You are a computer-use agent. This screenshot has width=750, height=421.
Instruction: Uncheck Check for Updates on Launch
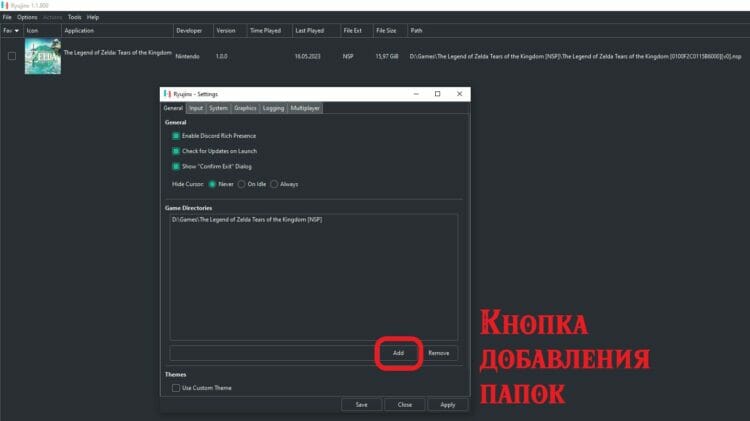point(176,151)
